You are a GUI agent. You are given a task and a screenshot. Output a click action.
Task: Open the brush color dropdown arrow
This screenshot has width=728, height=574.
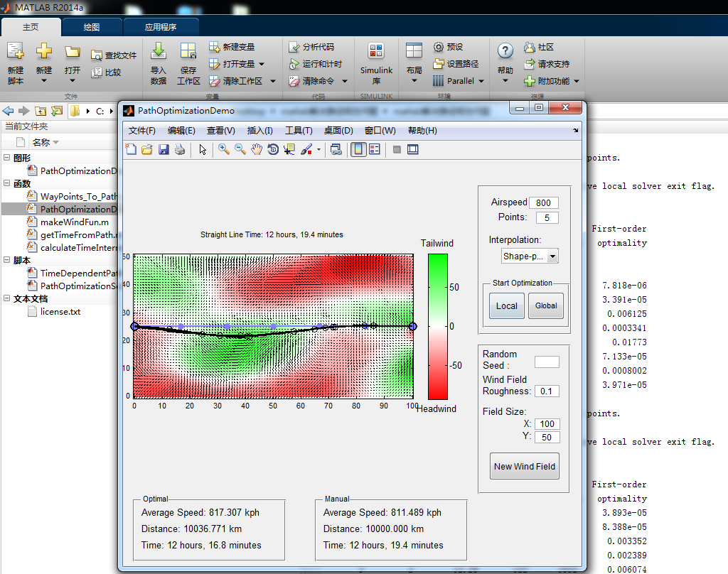coord(318,149)
